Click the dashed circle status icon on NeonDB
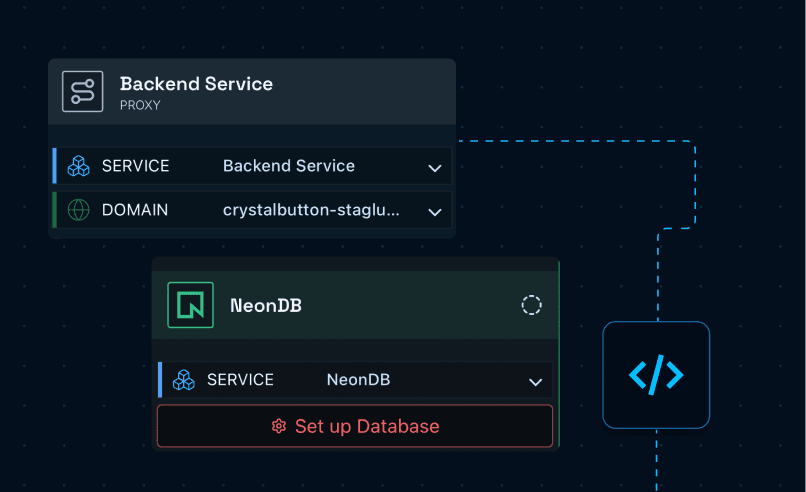 pos(532,305)
